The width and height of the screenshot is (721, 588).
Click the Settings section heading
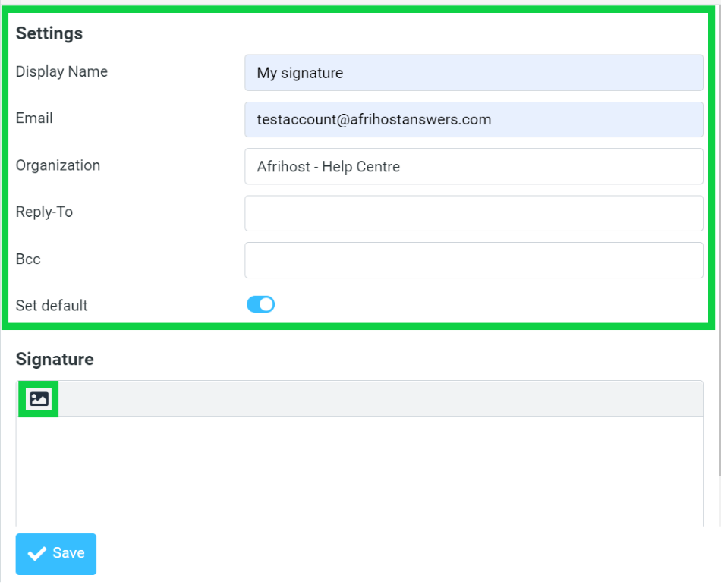[x=49, y=33]
